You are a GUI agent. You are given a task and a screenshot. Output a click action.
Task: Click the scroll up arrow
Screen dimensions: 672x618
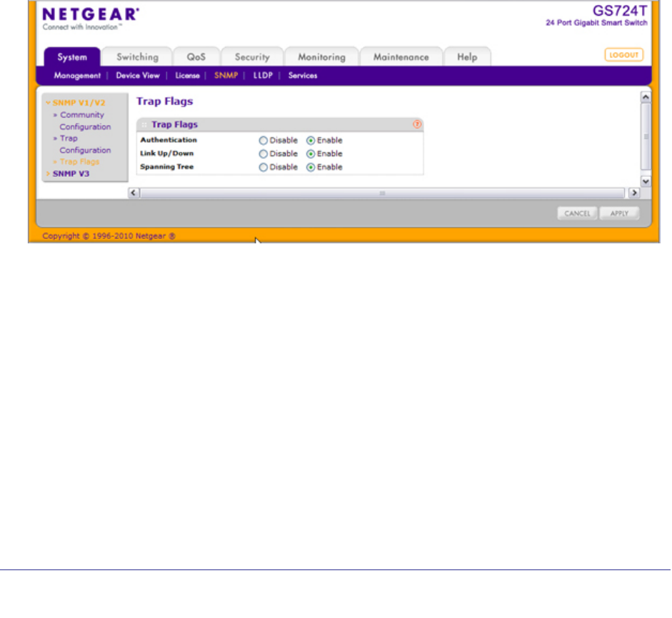[x=646, y=97]
